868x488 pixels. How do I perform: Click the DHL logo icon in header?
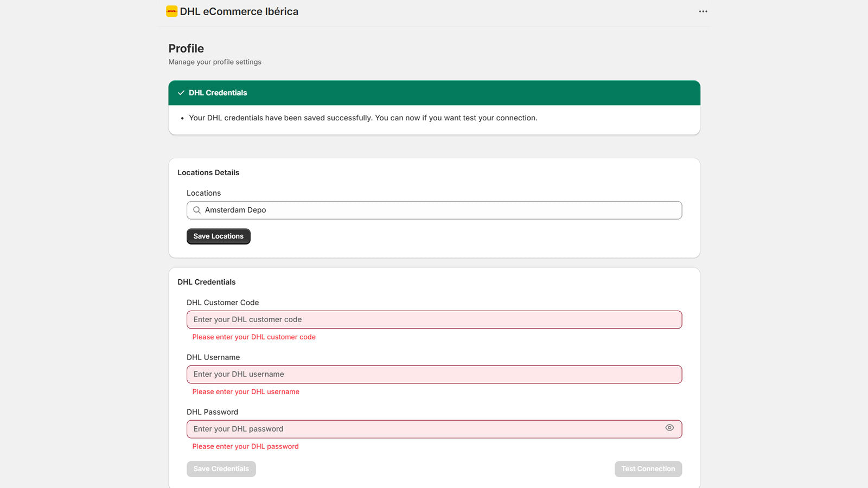click(x=171, y=11)
